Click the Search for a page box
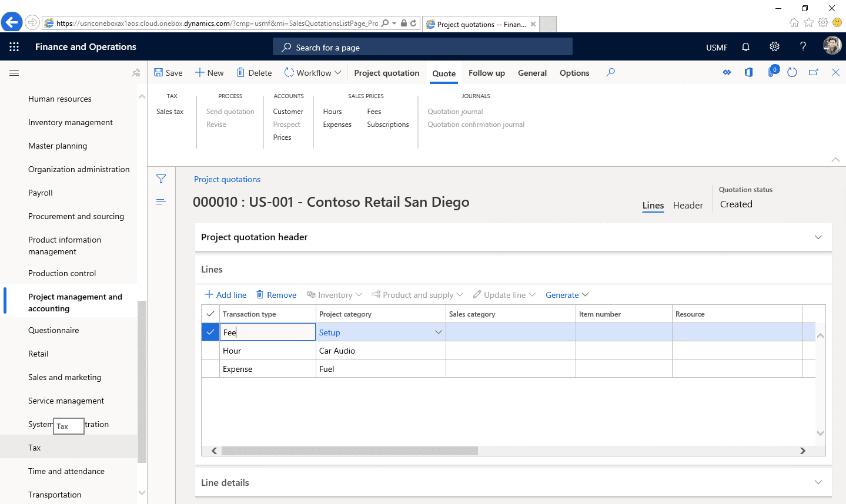 [423, 47]
